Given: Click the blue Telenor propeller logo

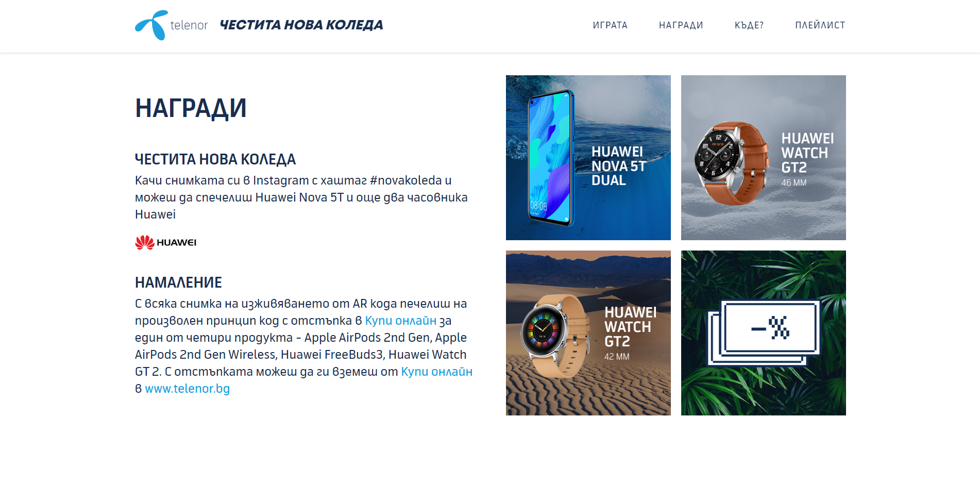Looking at the screenshot, I should 151,25.
